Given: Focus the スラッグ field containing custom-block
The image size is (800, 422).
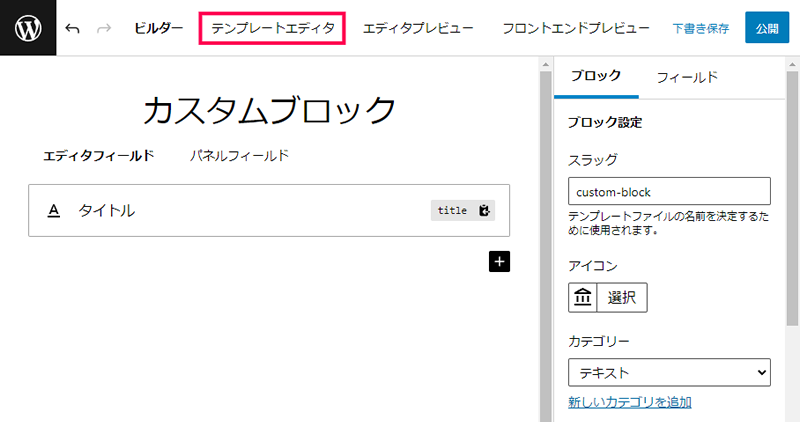Looking at the screenshot, I should pyautogui.click(x=669, y=191).
